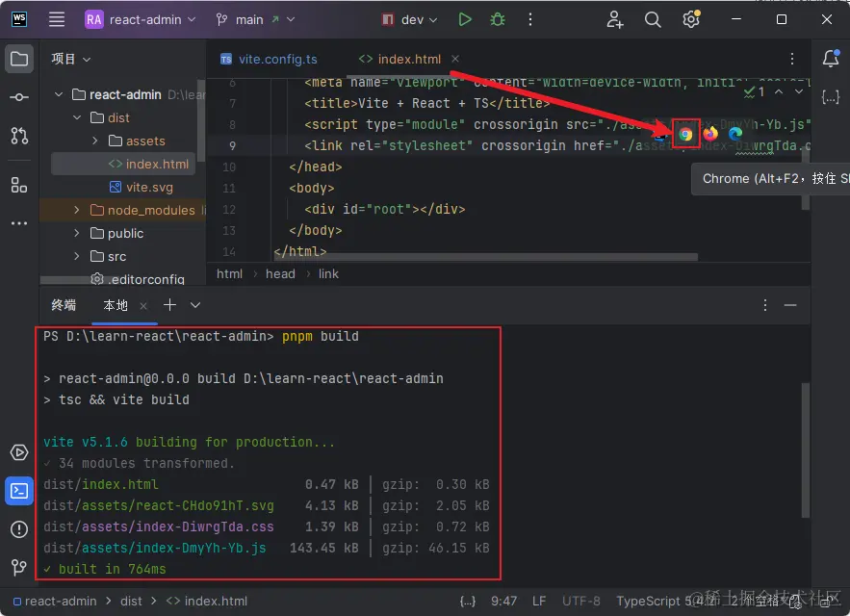Select the 本地 terminal tab

116,305
